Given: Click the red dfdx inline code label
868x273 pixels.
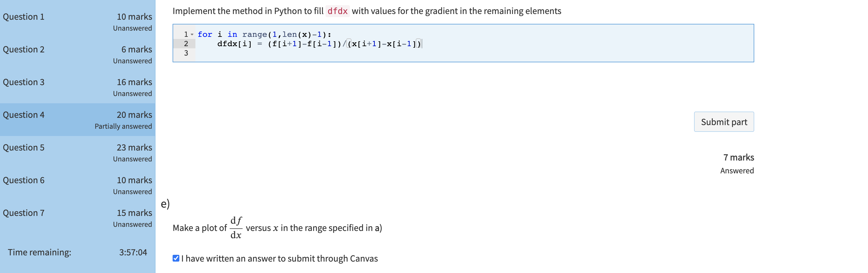Looking at the screenshot, I should click(337, 11).
